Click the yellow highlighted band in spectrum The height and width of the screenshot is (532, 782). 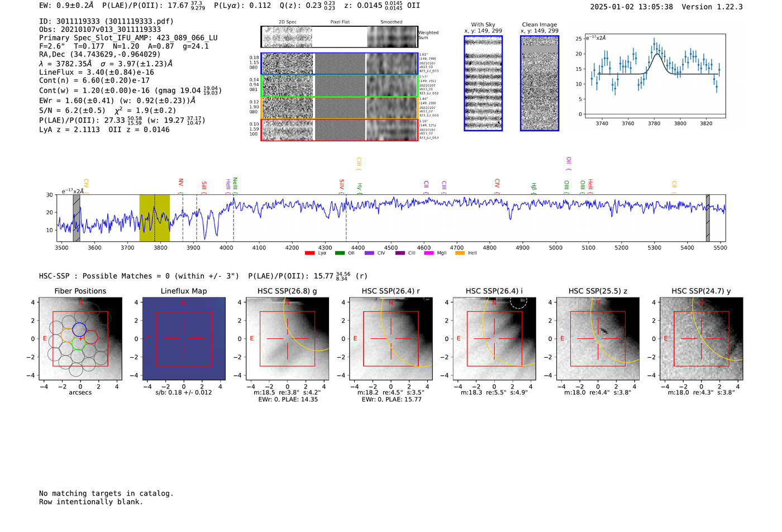[x=154, y=218]
